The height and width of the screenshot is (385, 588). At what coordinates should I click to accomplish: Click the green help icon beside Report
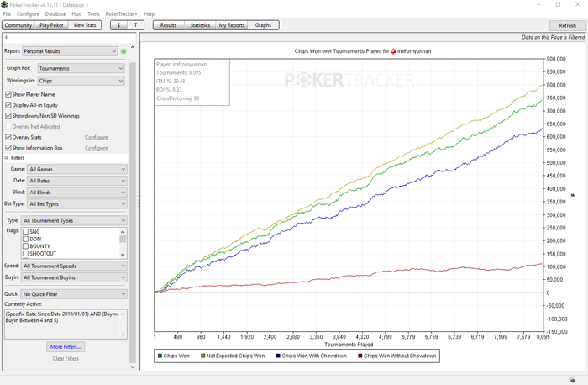pyautogui.click(x=123, y=51)
